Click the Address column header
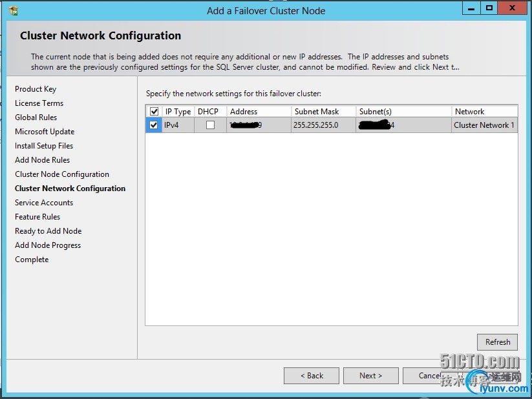 tap(259, 112)
